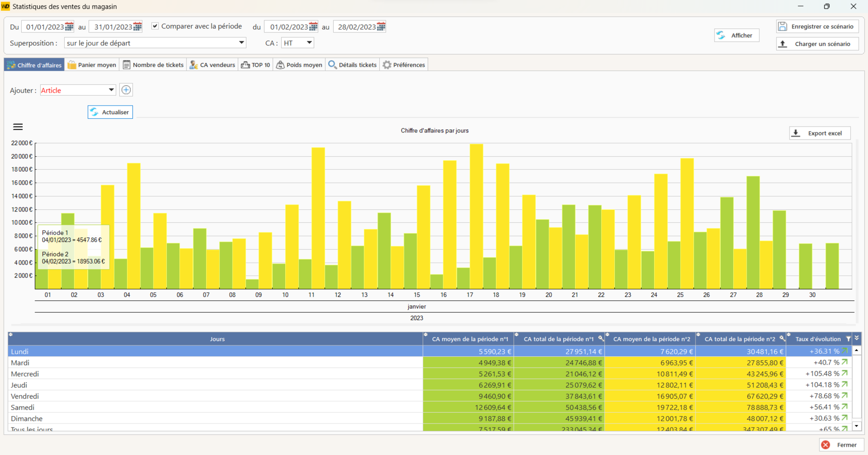Open calendar picker for comparison date 28/02/2023
868x455 pixels.
(x=381, y=27)
